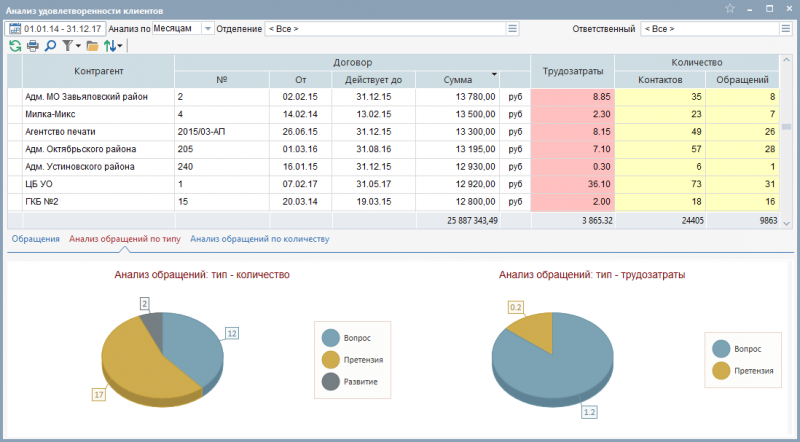
Task: Select the Анализ обращений по типу tab
Action: coord(125,239)
